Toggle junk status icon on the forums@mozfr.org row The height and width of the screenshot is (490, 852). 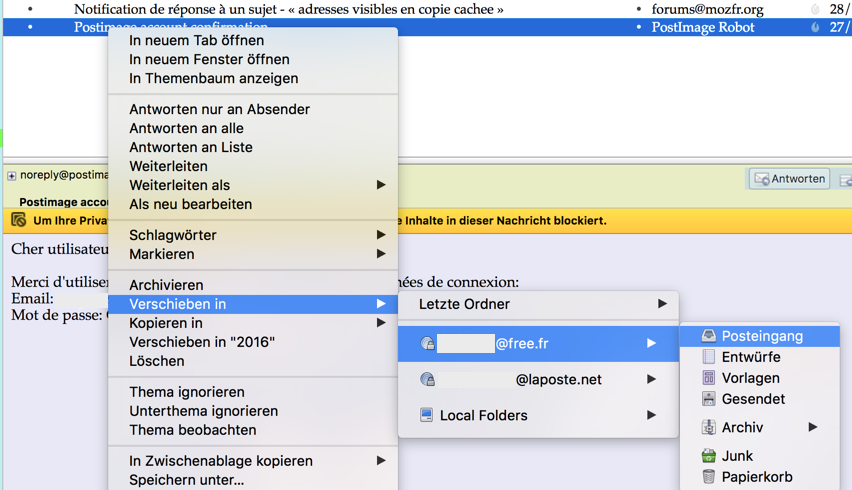(x=815, y=10)
